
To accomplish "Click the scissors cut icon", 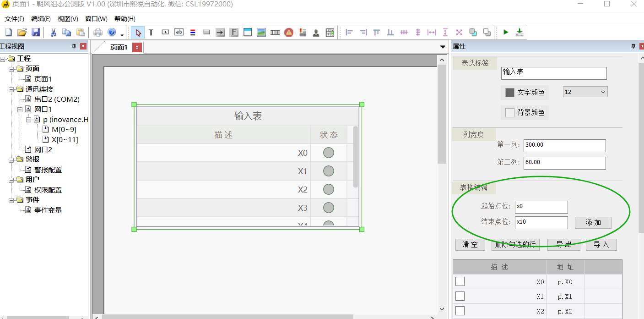I will 53,32.
